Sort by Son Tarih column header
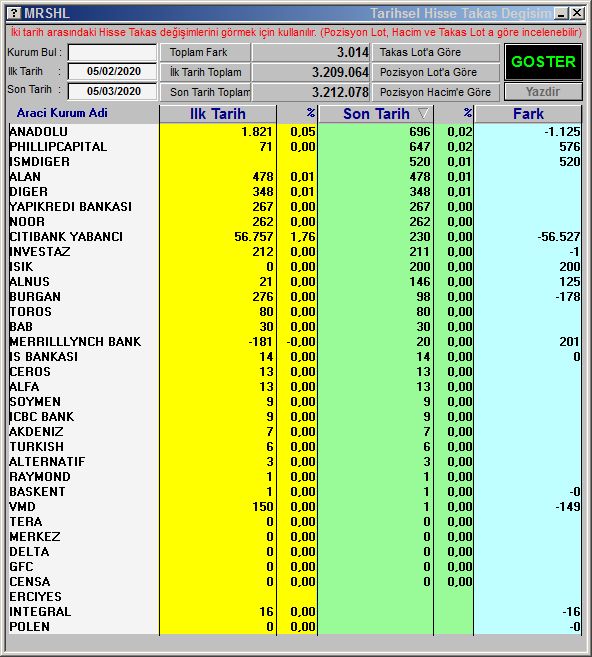 point(376,114)
